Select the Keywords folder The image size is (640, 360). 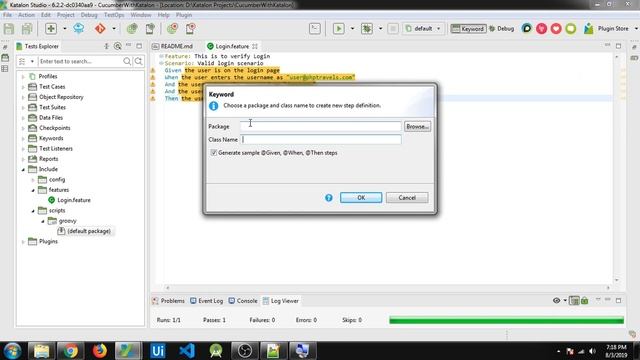[51, 138]
